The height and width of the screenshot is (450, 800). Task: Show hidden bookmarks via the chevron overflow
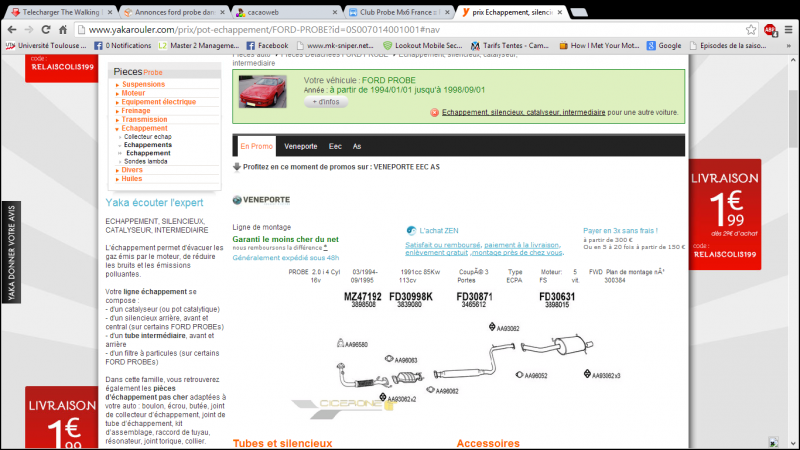click(789, 46)
